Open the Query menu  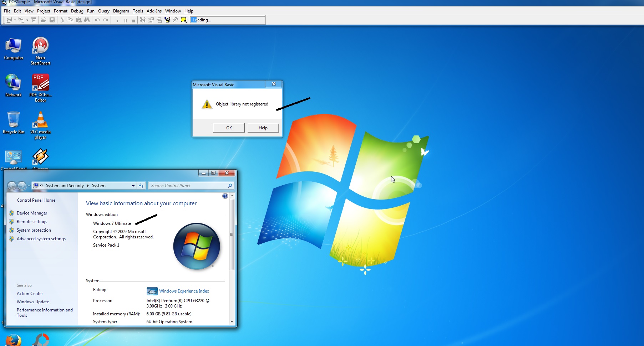pyautogui.click(x=104, y=11)
